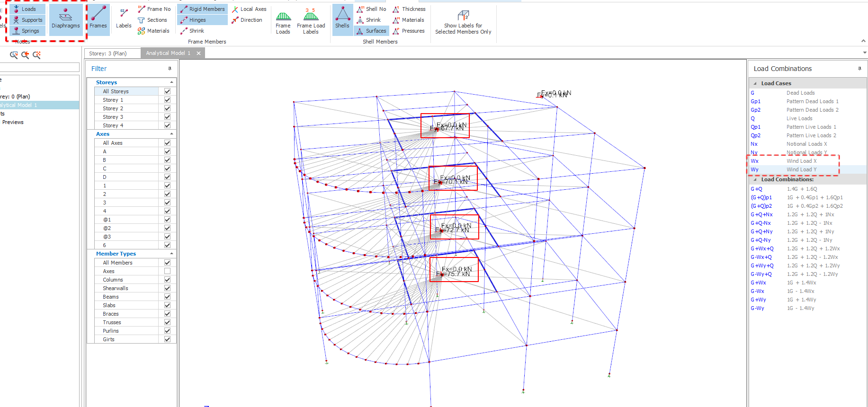The image size is (868, 407).
Task: Click the Frame Load Labels icon
Action: coord(311,22)
